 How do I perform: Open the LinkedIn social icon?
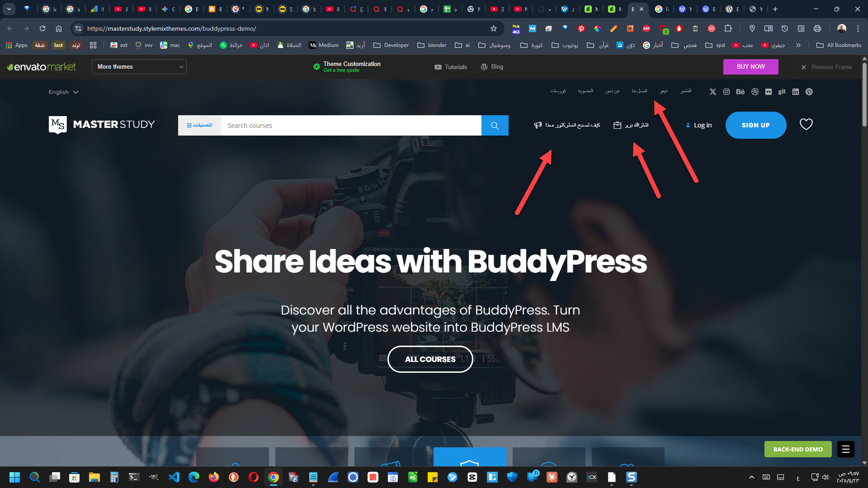coord(796,92)
